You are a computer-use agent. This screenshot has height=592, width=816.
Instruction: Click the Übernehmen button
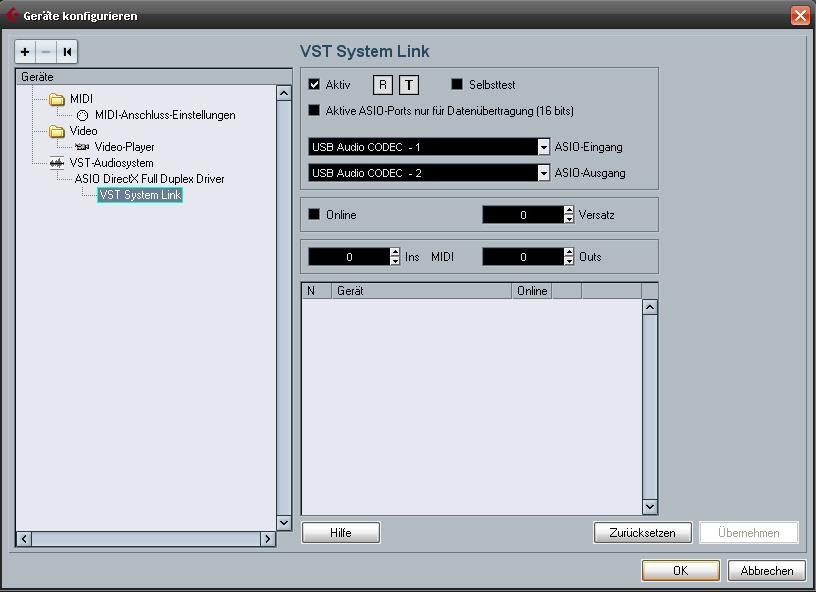749,533
